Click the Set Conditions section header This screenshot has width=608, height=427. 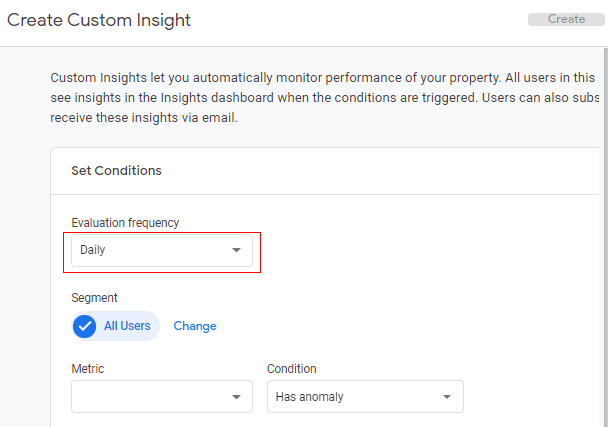click(x=116, y=171)
